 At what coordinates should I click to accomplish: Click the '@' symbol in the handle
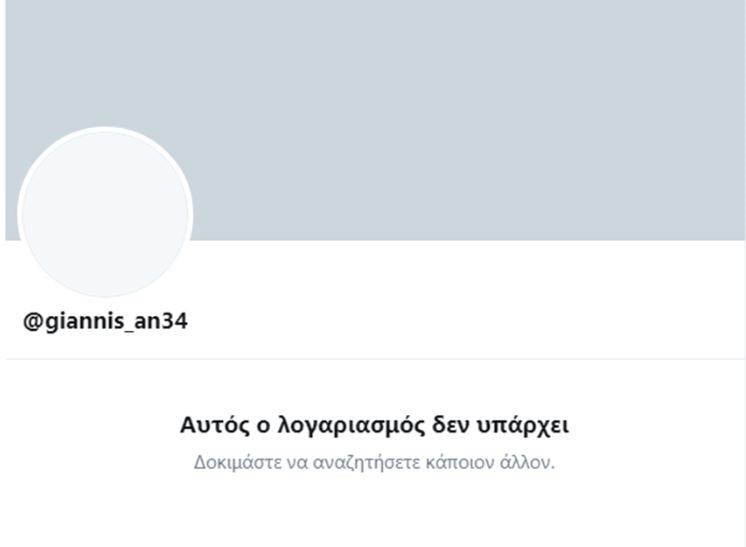click(33, 322)
